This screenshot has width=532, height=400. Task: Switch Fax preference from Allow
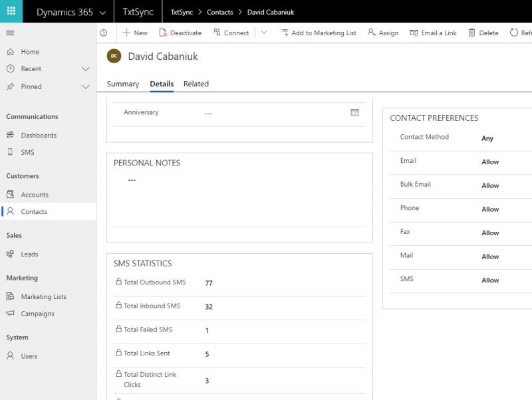(490, 233)
